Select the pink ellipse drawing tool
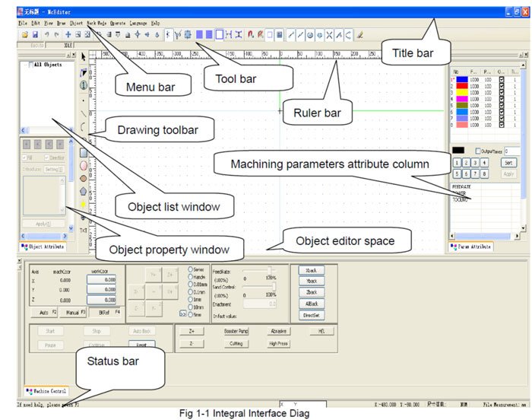 (84, 165)
